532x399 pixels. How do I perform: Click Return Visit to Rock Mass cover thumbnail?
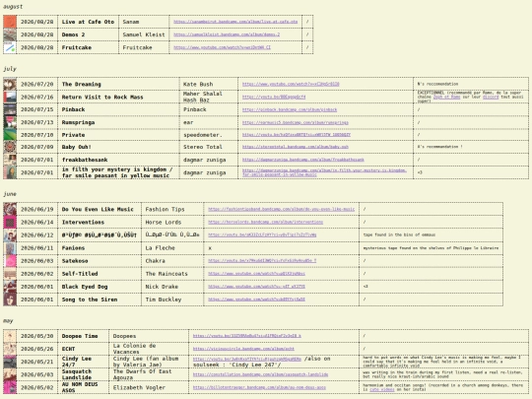point(10,97)
